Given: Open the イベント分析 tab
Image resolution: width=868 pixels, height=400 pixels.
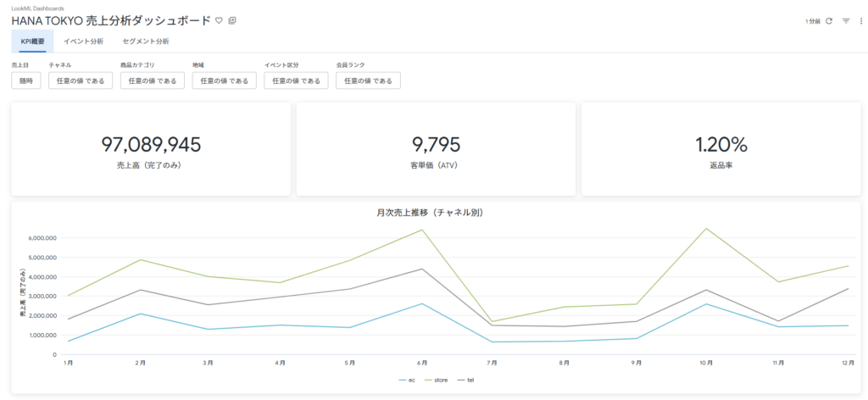Looking at the screenshot, I should pos(83,42).
